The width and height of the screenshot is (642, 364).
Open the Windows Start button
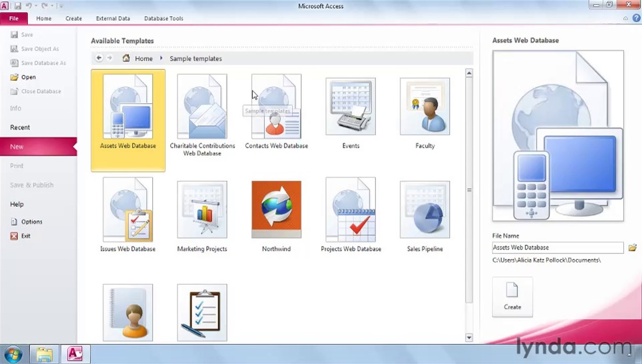(13, 354)
